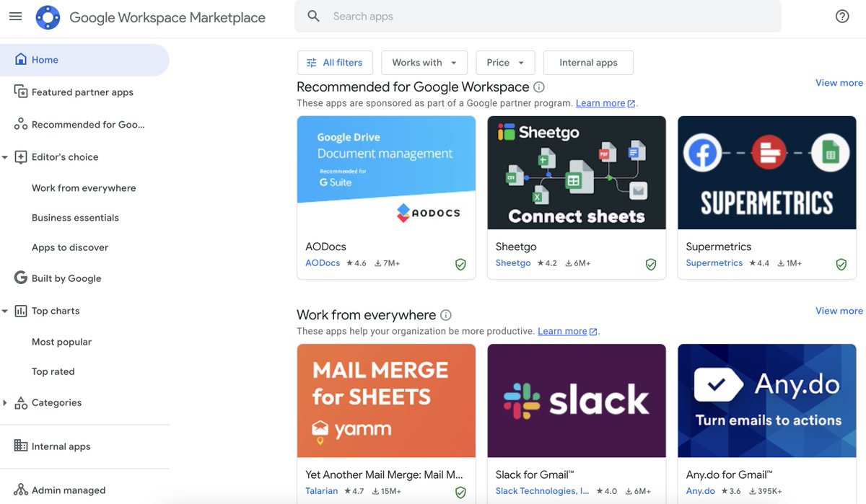Click the Google Workspace Marketplace logo
Viewport: 866px width, 504px height.
coord(48,17)
